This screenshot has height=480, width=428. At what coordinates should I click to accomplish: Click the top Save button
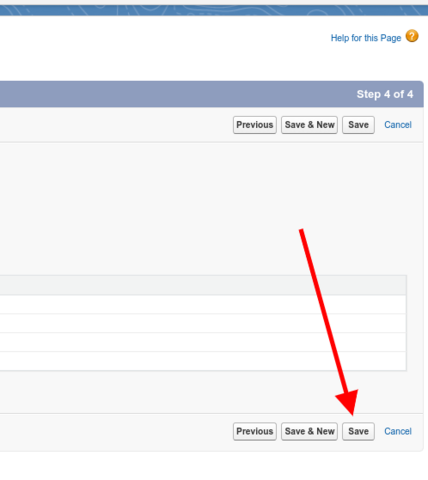(x=358, y=125)
